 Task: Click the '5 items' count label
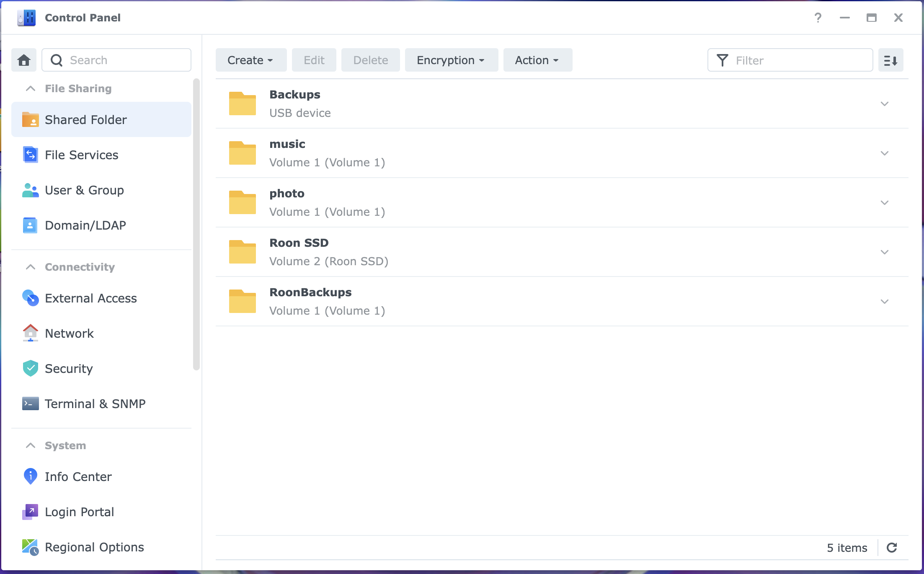(x=847, y=548)
